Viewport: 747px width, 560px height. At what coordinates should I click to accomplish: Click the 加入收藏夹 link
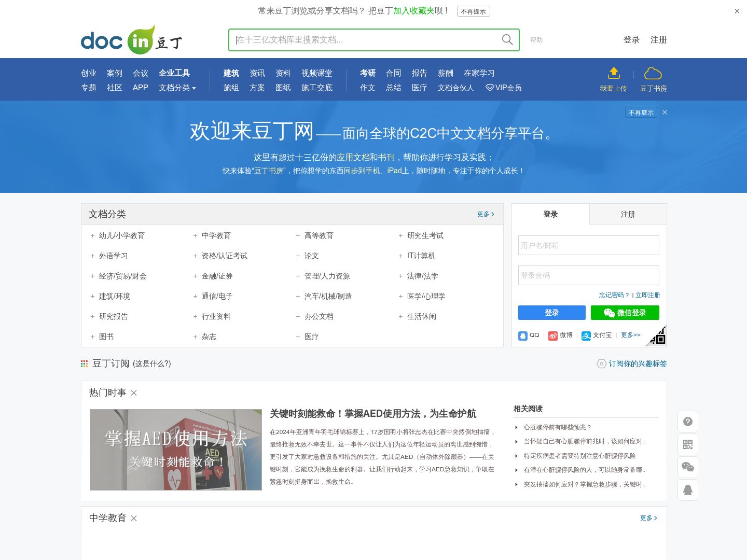[x=414, y=11]
